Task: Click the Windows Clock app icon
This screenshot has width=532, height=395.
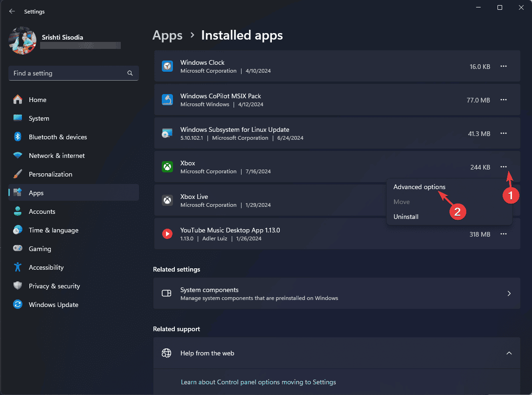Action: (x=167, y=66)
